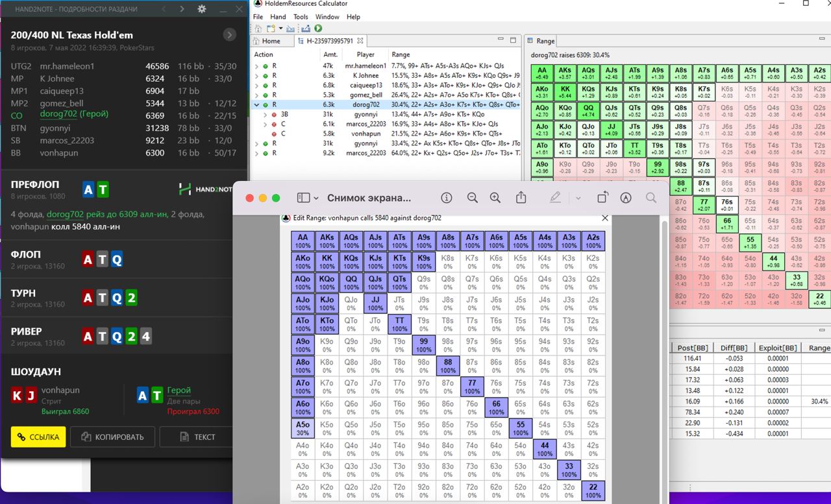The height and width of the screenshot is (504, 831).
Task: Open the New hand dropdown arrow
Action: 280,29
